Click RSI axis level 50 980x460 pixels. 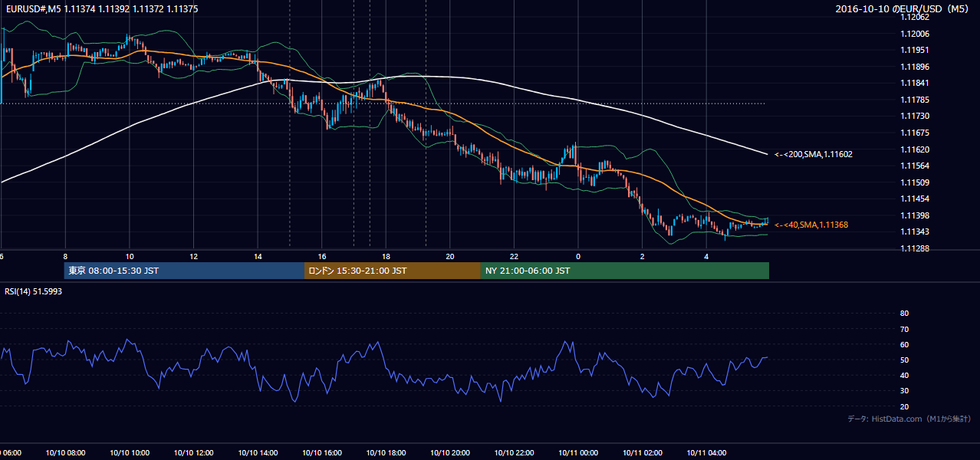pos(904,360)
